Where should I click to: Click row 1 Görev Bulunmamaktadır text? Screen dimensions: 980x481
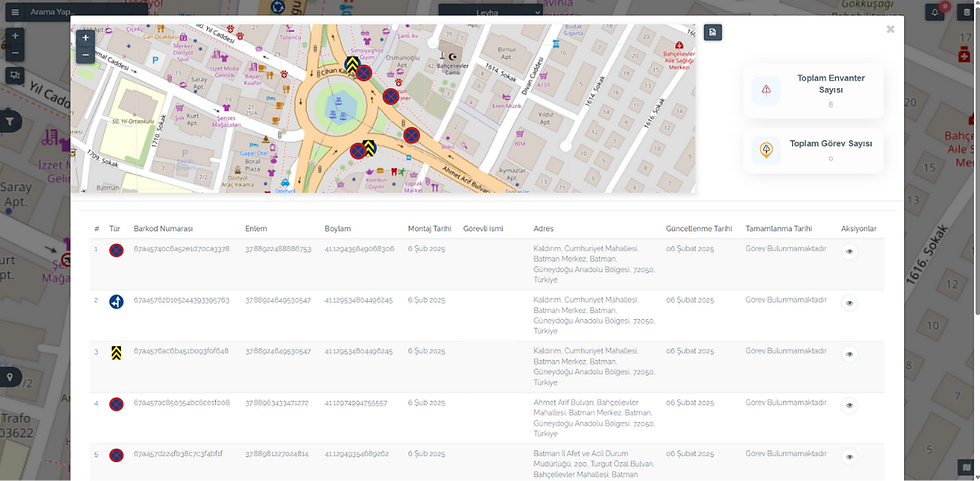point(786,249)
